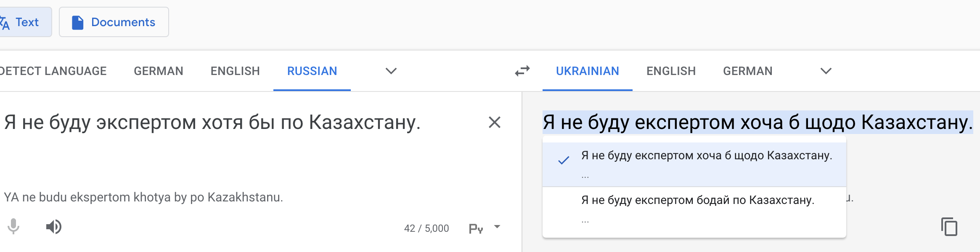Clear the source text with X

pyautogui.click(x=494, y=122)
